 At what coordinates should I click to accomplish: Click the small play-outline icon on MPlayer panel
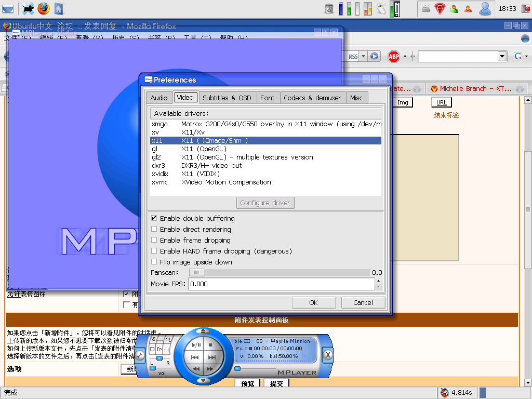159,349
